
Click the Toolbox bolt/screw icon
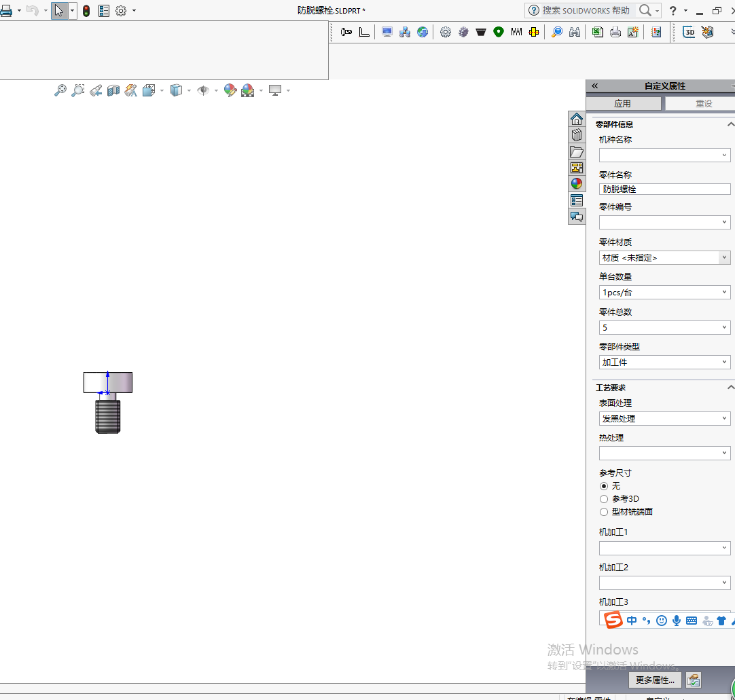346,32
